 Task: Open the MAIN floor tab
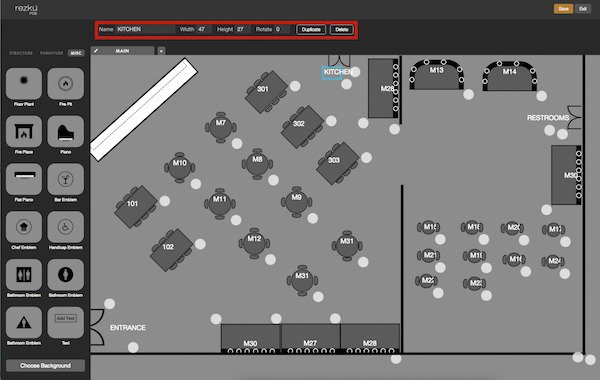click(122, 51)
